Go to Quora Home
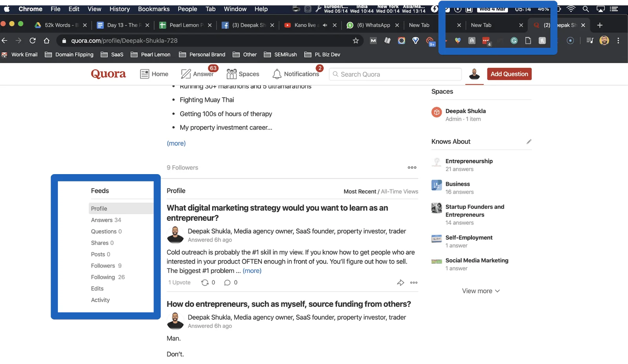This screenshot has height=364, width=628. [x=154, y=74]
